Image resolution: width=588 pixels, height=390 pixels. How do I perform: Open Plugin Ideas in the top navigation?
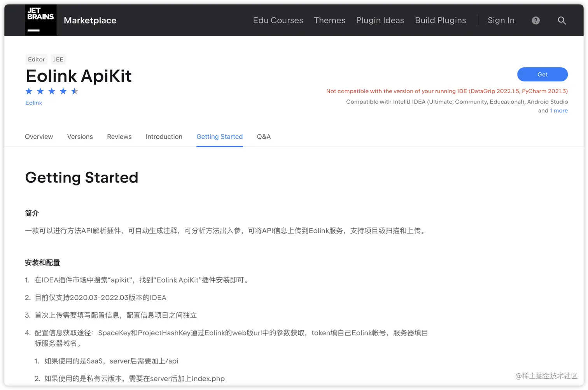coord(380,20)
